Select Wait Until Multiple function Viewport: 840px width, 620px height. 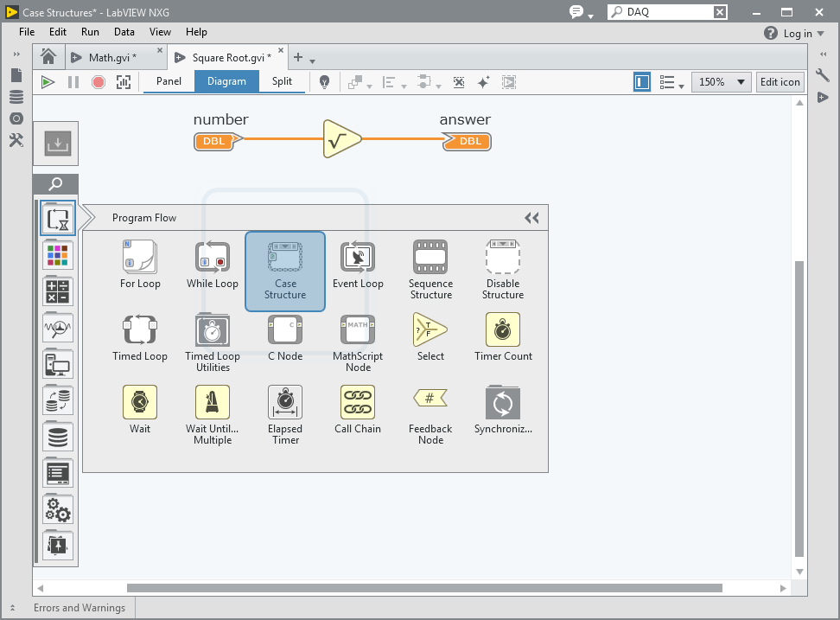pos(213,415)
